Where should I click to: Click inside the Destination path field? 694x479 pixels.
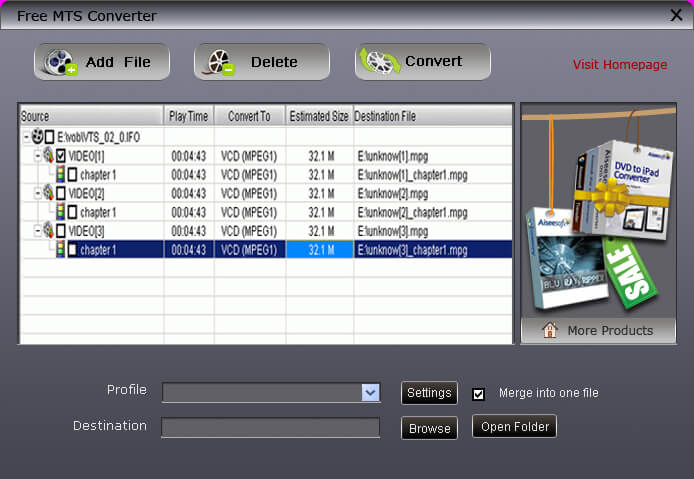point(270,428)
